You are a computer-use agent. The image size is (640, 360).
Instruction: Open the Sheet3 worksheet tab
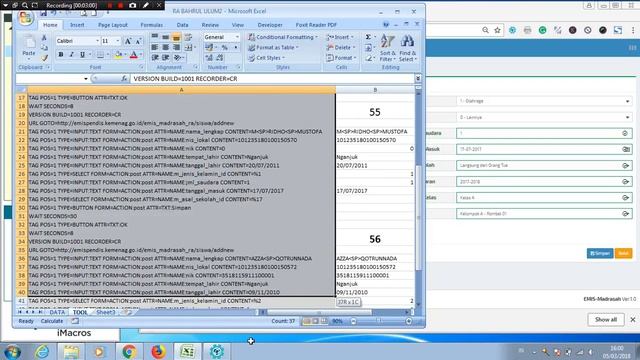pyautogui.click(x=106, y=312)
